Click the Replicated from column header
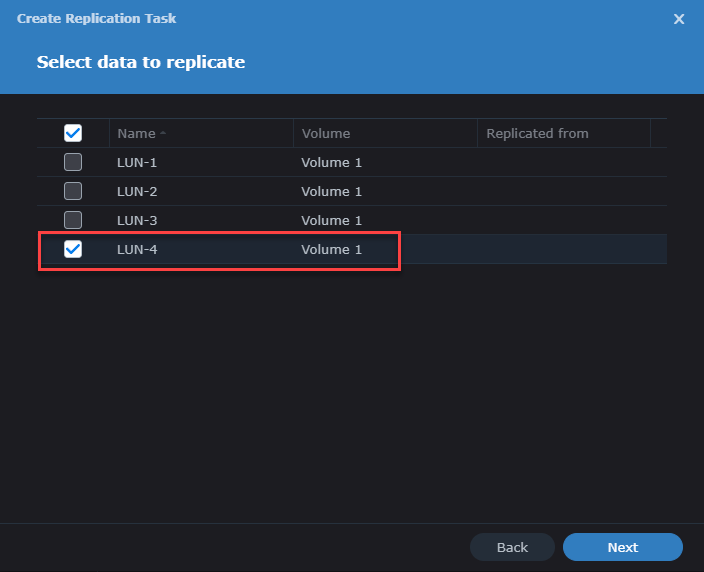The height and width of the screenshot is (572, 704). coord(537,133)
